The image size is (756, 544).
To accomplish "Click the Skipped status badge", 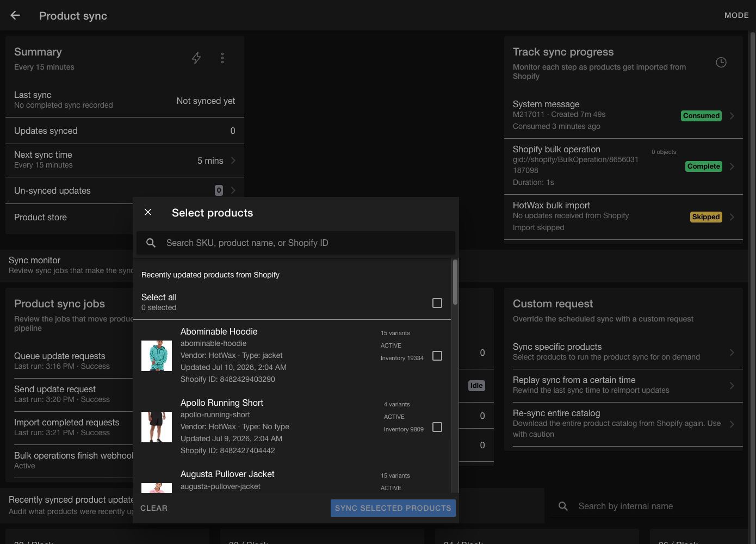I will 706,217.
